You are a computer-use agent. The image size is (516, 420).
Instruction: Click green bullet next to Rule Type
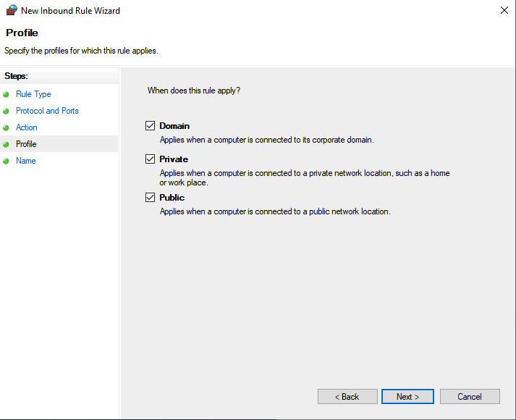click(x=7, y=95)
